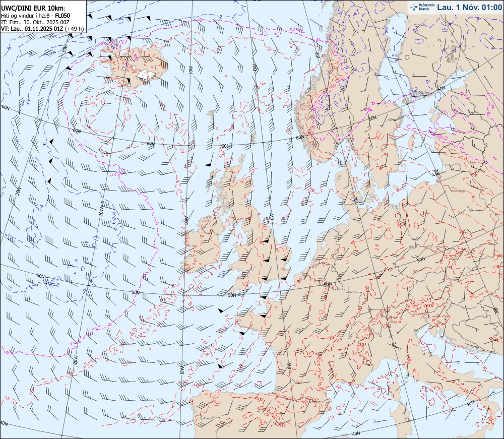Click the Veðurstofa Íslands logo

422,7
